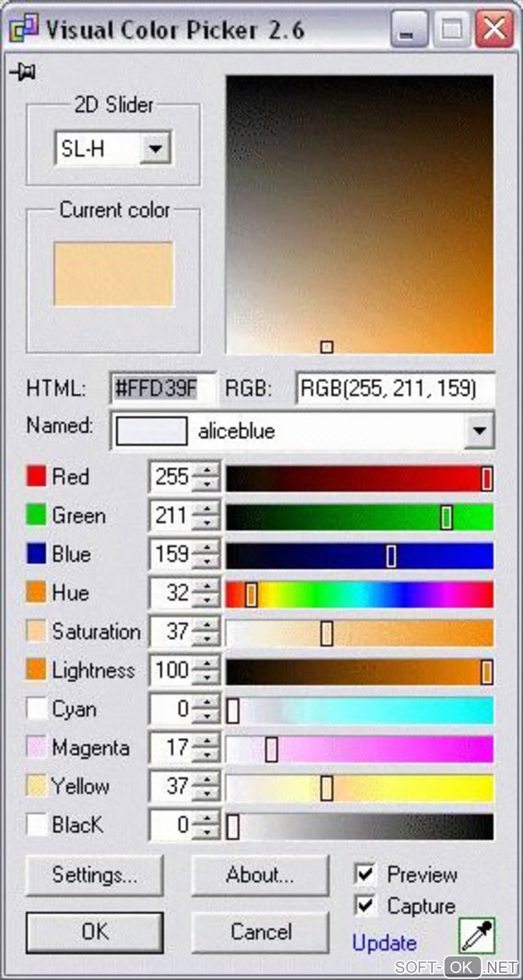Click the Hue rainbow slider
523x980 pixels.
point(359,594)
